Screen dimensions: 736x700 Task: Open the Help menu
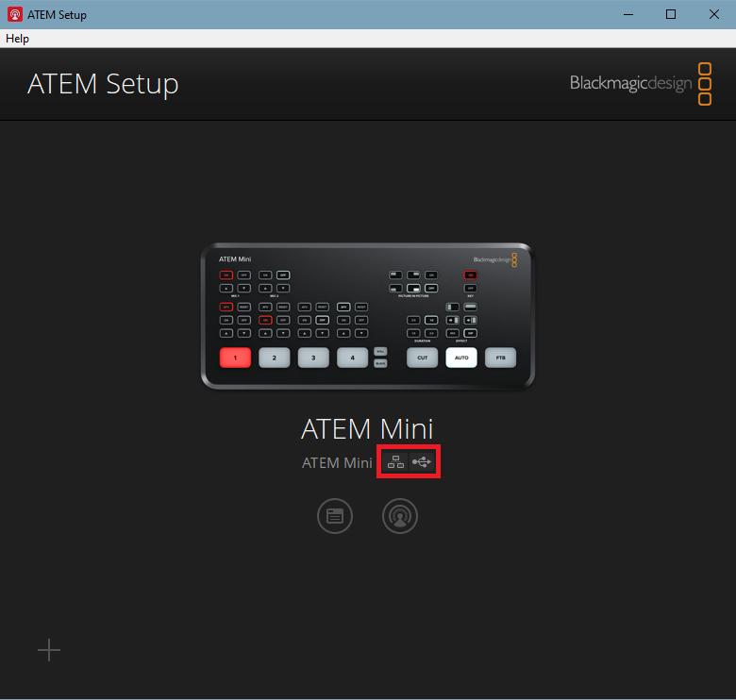[x=17, y=39]
